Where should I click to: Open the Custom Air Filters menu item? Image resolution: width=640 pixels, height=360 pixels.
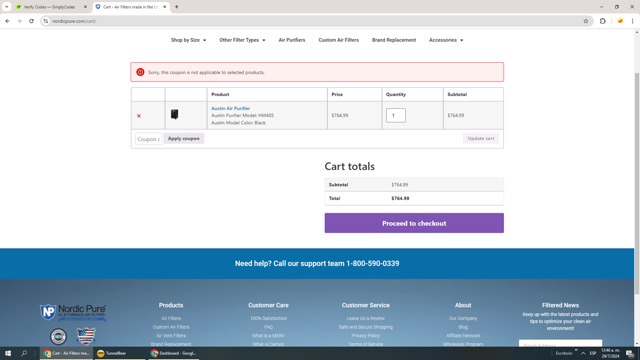338,40
